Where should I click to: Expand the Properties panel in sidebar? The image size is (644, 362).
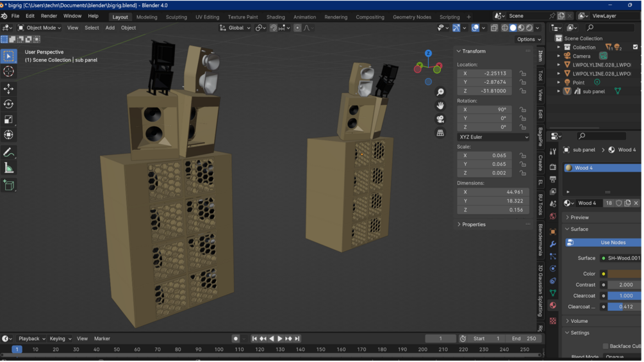474,226
